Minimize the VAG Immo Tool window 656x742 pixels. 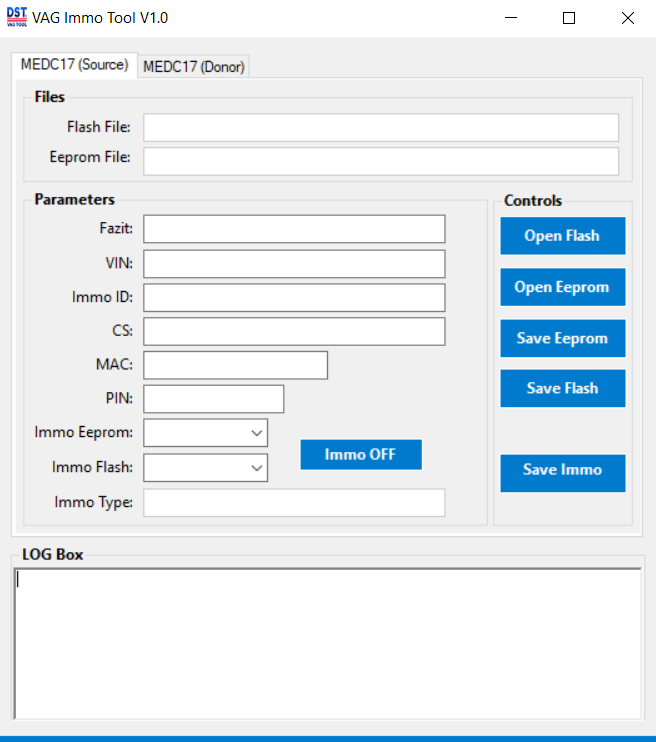(511, 18)
